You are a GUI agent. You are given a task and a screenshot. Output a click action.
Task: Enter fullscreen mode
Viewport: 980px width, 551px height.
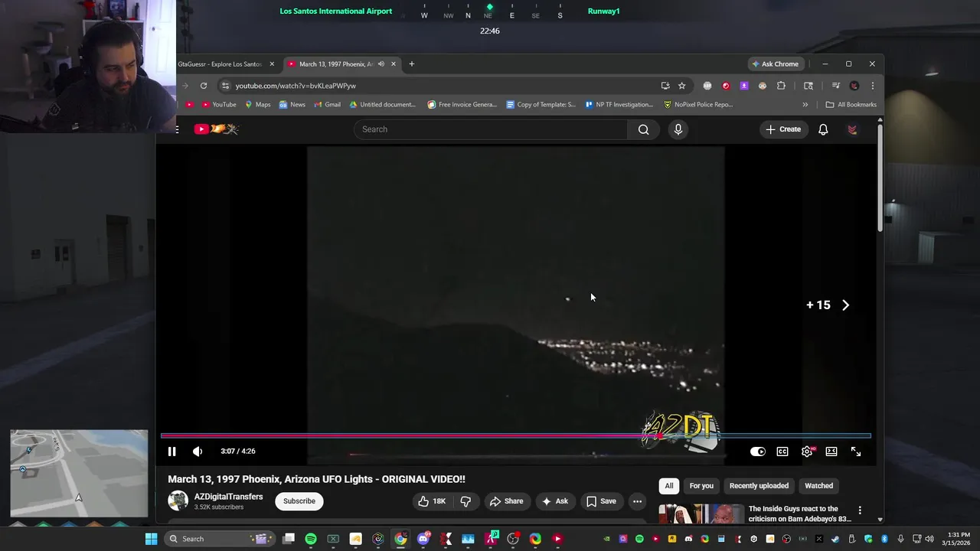pos(856,452)
